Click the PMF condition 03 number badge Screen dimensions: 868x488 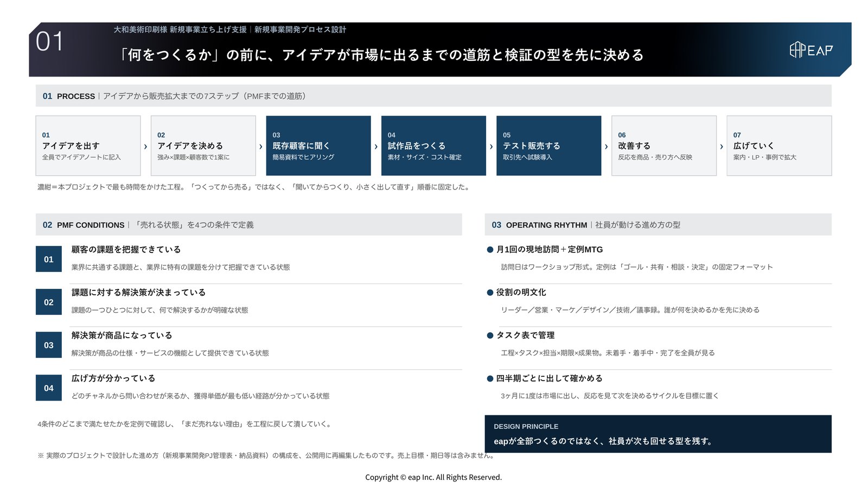point(49,345)
